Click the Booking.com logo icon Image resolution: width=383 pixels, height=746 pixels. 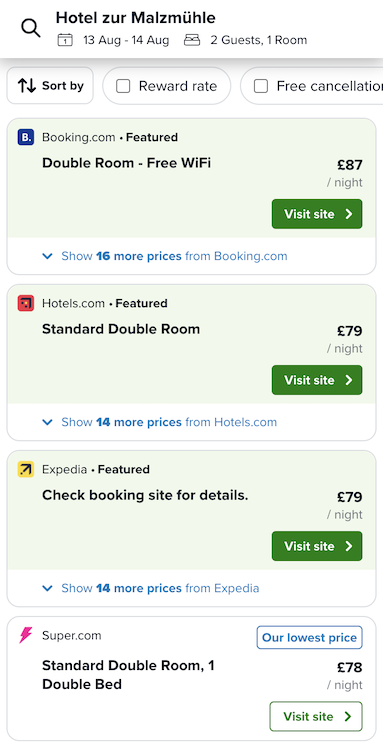(x=26, y=137)
